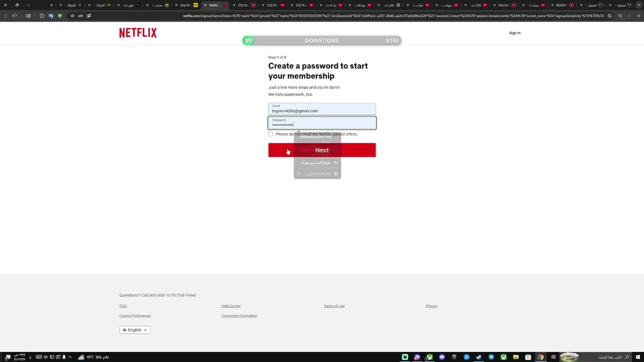Open Discord from the taskbar
This screenshot has width=644, height=362.
click(x=442, y=357)
